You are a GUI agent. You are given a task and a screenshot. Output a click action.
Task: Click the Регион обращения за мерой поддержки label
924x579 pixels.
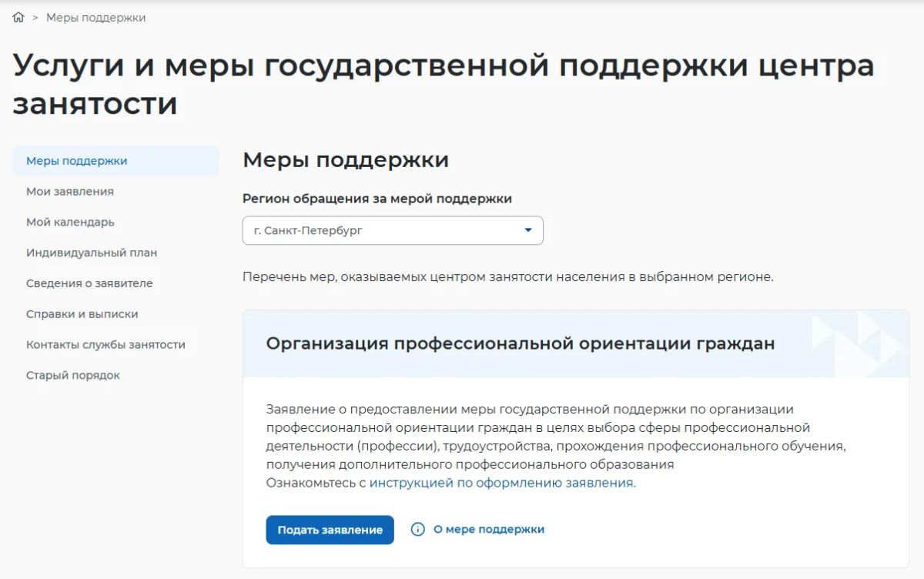pos(377,199)
